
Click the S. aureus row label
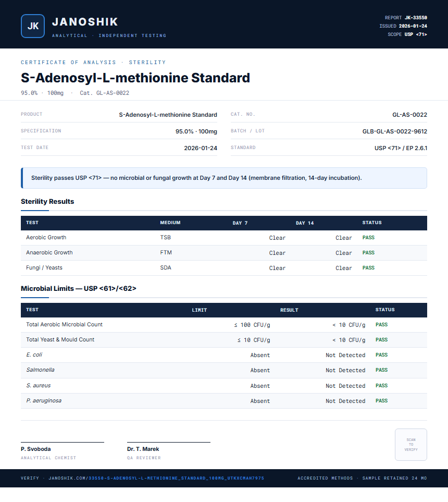pos(39,385)
